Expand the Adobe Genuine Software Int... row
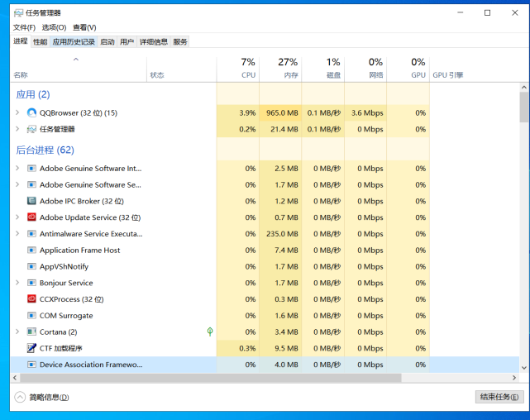530x420 pixels. point(17,168)
